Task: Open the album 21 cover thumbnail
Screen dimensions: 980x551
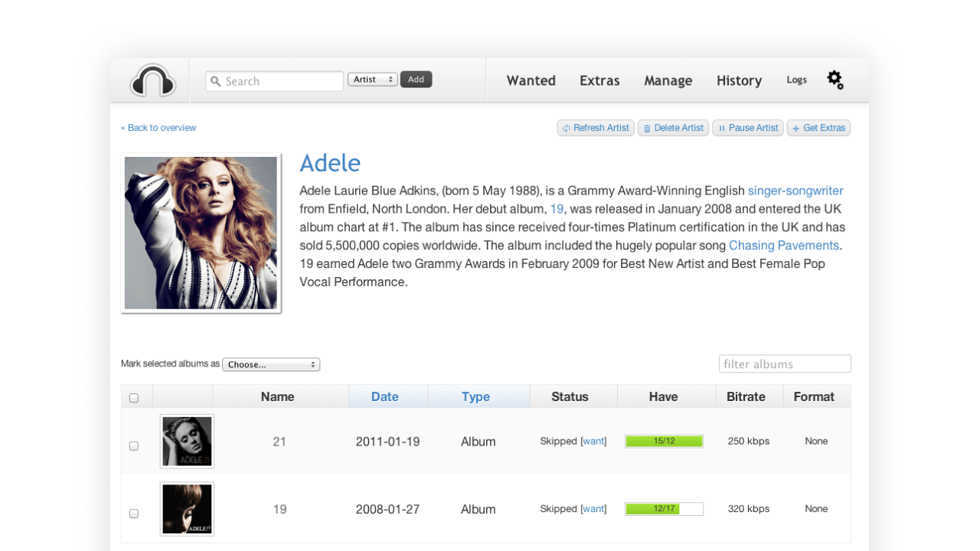Action: [x=187, y=442]
